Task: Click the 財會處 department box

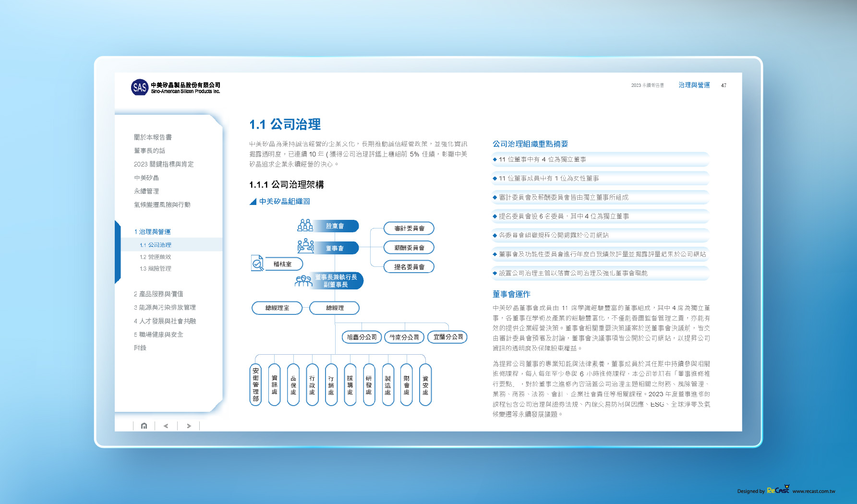Action: point(407,384)
